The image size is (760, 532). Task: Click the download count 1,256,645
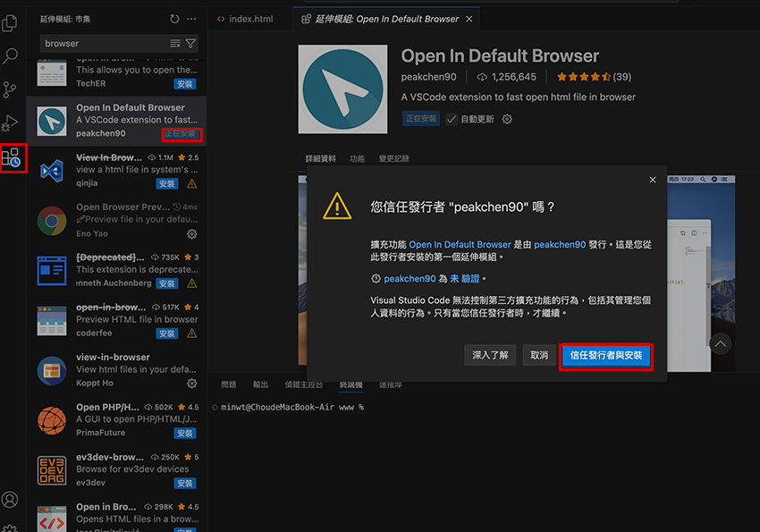506,77
